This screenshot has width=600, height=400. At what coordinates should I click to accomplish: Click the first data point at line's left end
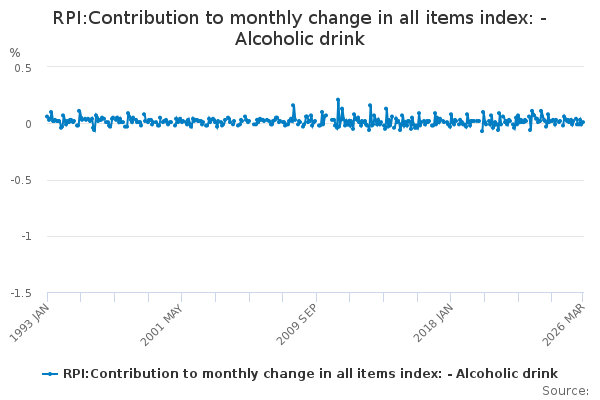[46, 117]
